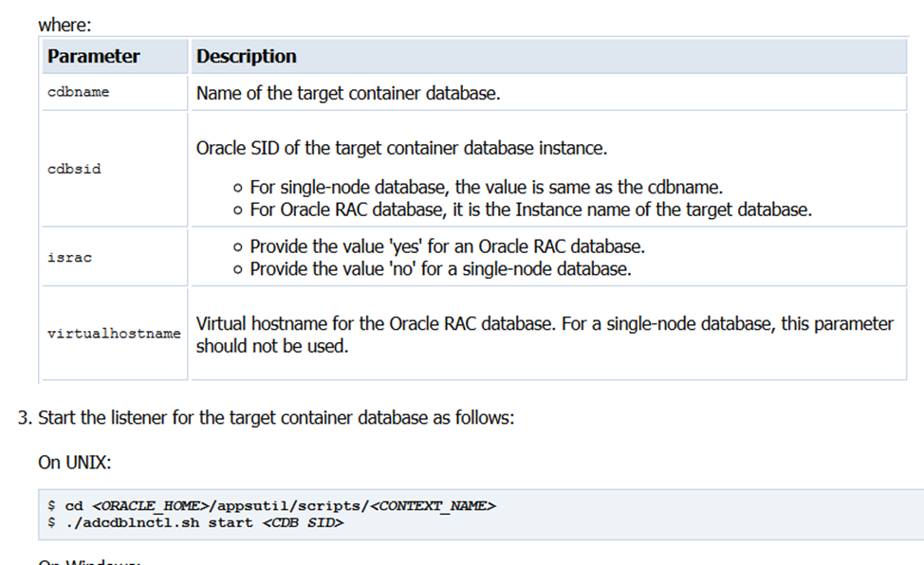Select the cdbname parameter cell
The height and width of the screenshot is (565, 924).
[79, 93]
